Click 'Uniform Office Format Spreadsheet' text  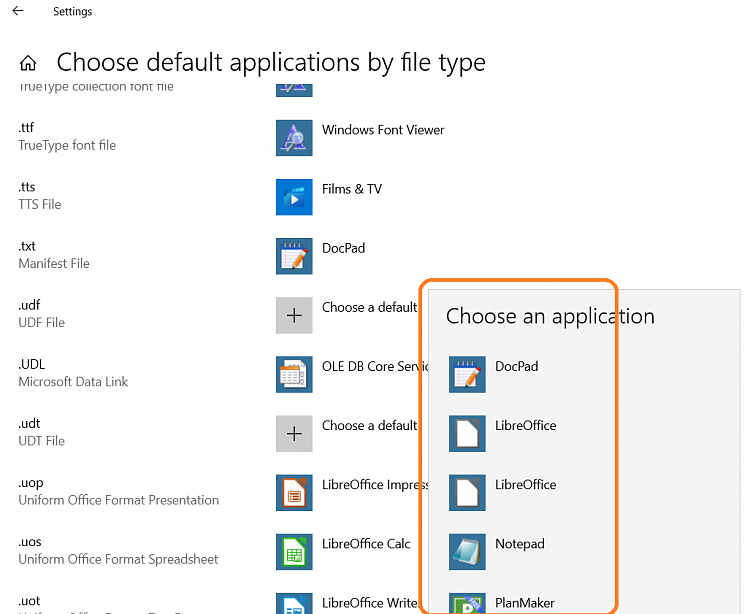pyautogui.click(x=118, y=559)
